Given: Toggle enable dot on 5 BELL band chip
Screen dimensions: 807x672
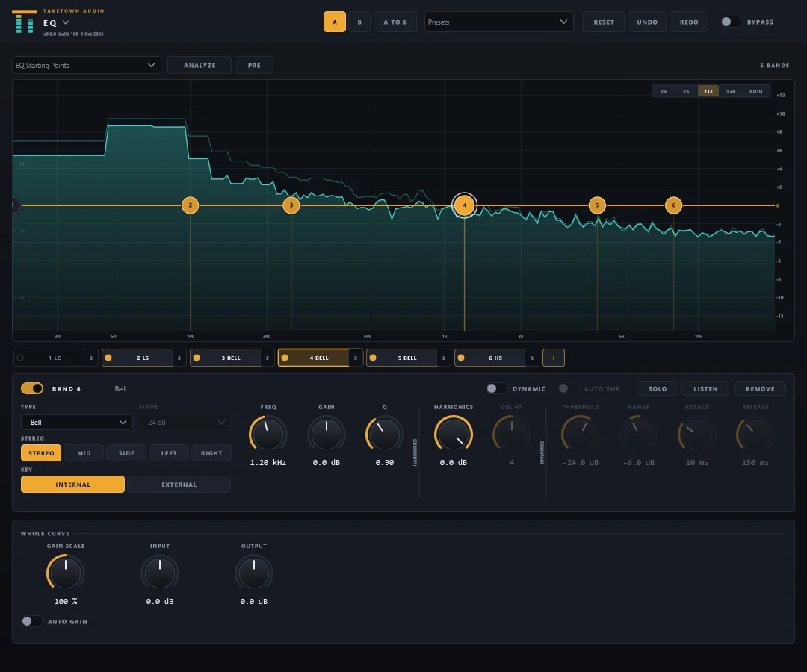Looking at the screenshot, I should point(373,358).
